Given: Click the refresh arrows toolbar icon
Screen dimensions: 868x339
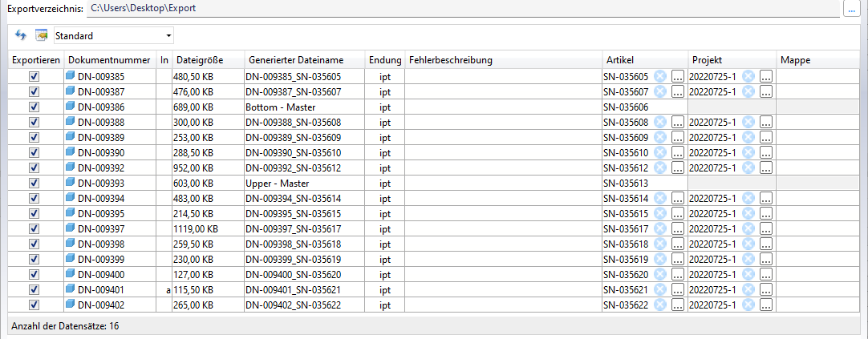Looking at the screenshot, I should 22,36.
